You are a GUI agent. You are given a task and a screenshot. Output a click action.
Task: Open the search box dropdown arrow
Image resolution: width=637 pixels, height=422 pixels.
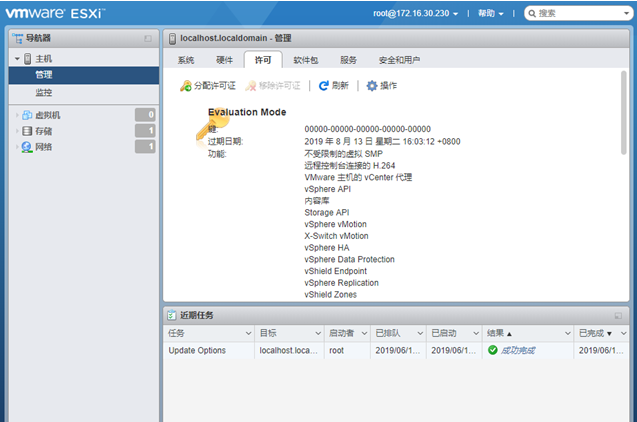click(x=626, y=13)
